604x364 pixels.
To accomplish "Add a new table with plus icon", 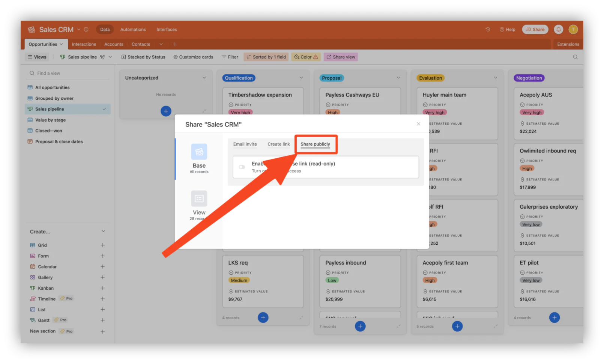I will point(175,44).
